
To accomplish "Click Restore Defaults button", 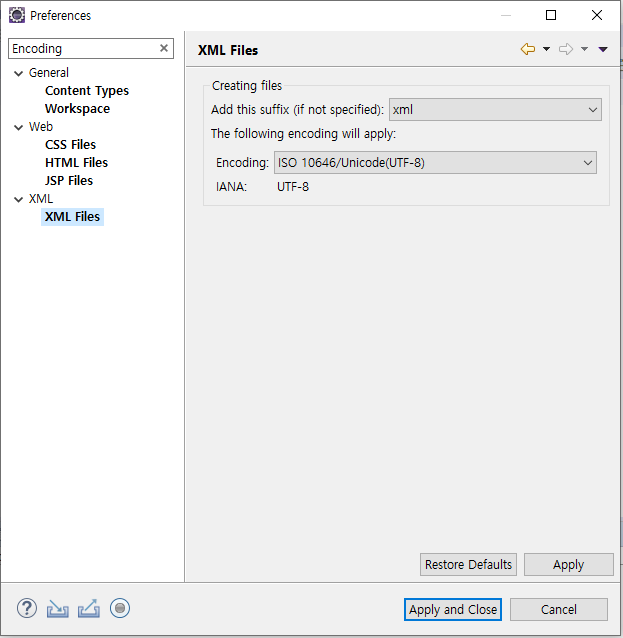I will [468, 564].
